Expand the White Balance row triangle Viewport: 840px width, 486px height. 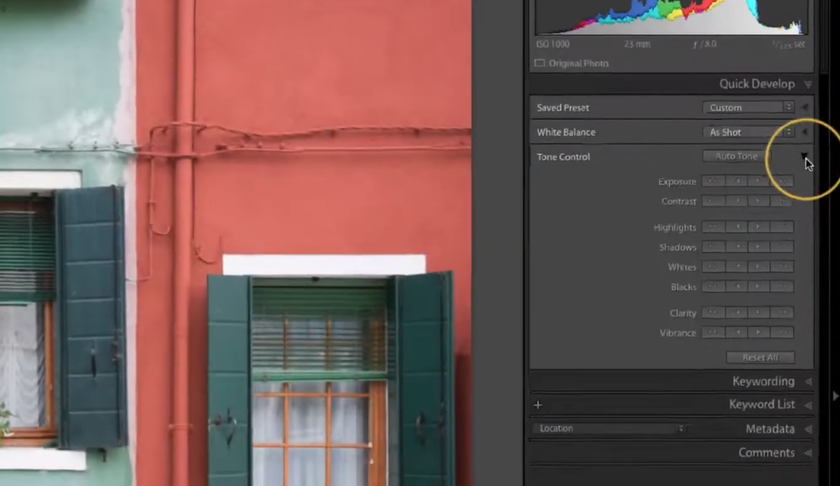805,132
